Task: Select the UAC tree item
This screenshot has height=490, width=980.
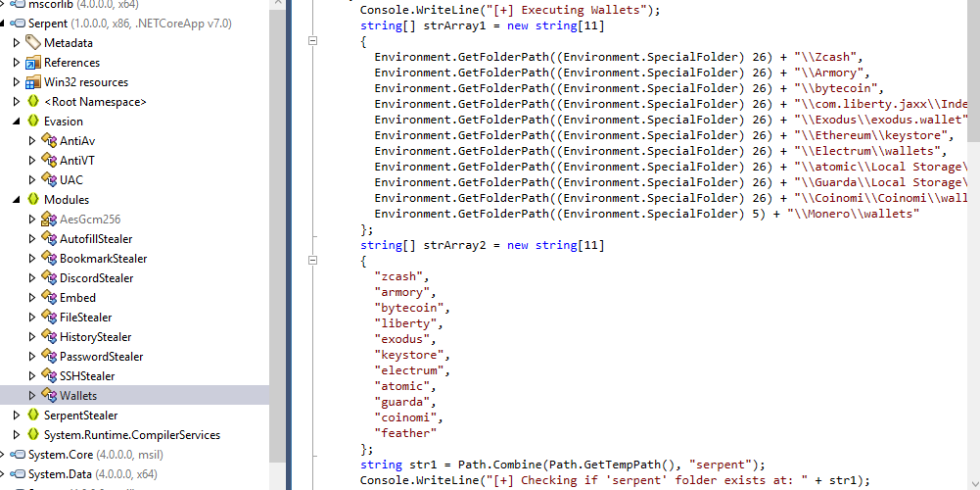Action: pos(71,179)
